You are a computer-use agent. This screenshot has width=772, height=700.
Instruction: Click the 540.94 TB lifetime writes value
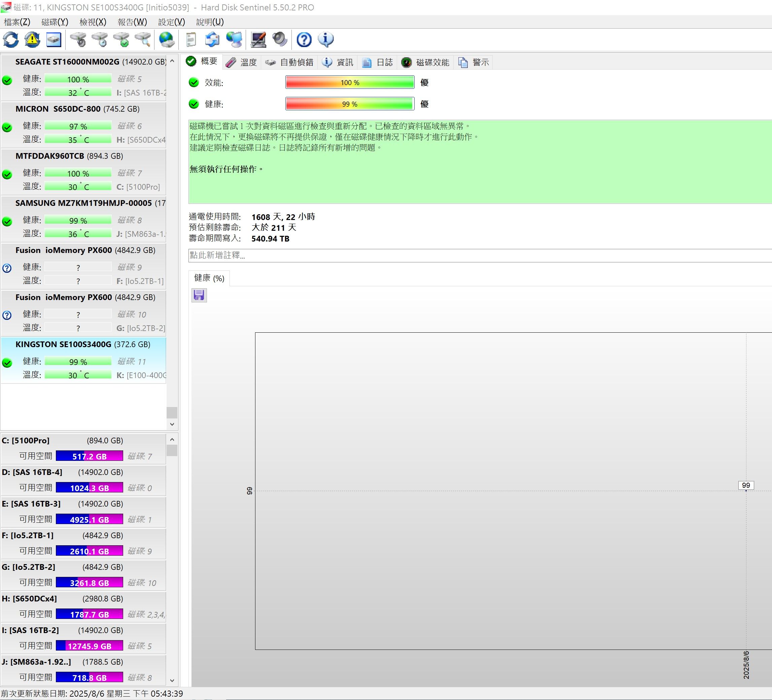pos(270,238)
